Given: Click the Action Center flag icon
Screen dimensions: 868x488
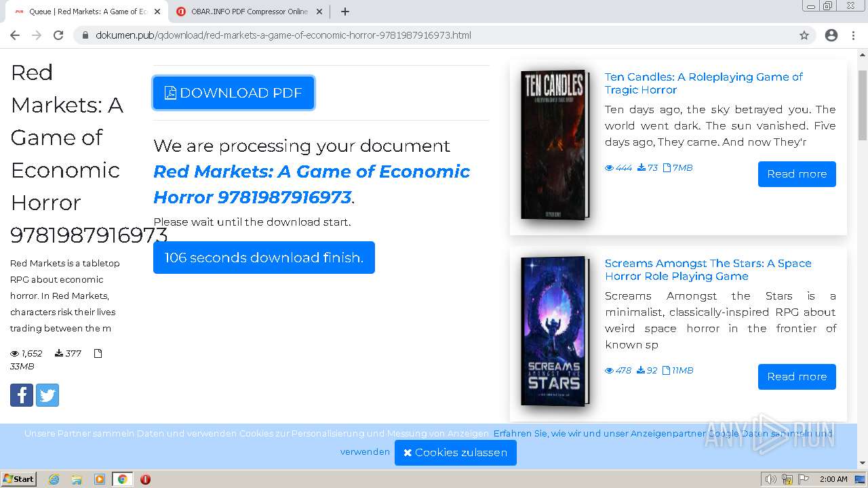Looking at the screenshot, I should click(804, 479).
